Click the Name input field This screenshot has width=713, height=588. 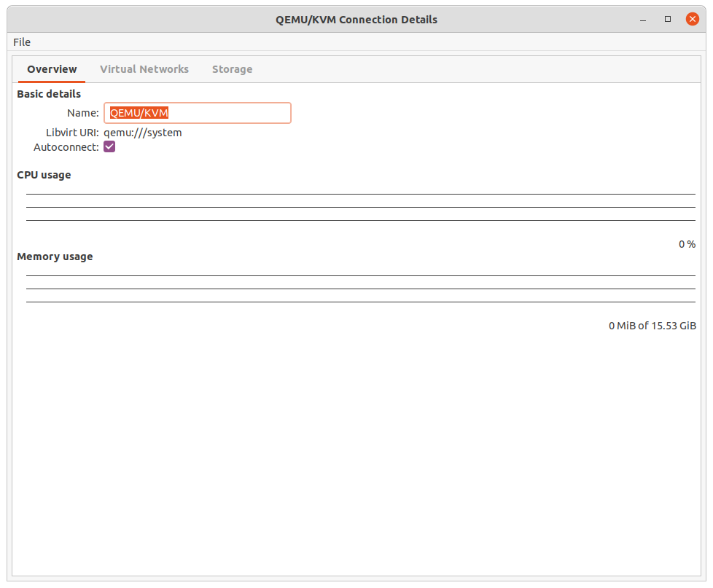pyautogui.click(x=198, y=113)
